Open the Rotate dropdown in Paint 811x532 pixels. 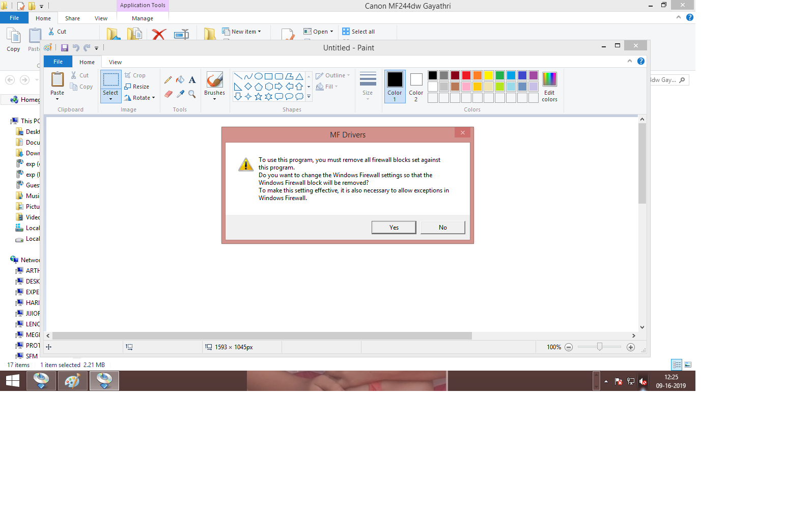pos(139,98)
